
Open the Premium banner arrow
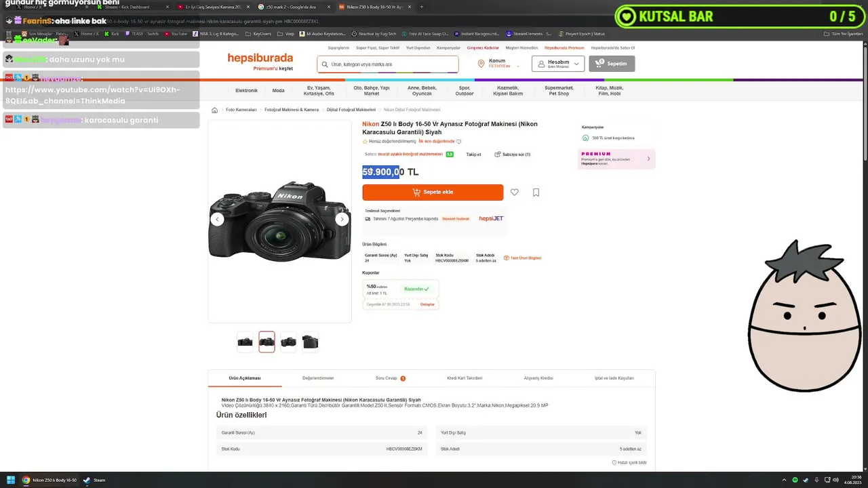648,159
